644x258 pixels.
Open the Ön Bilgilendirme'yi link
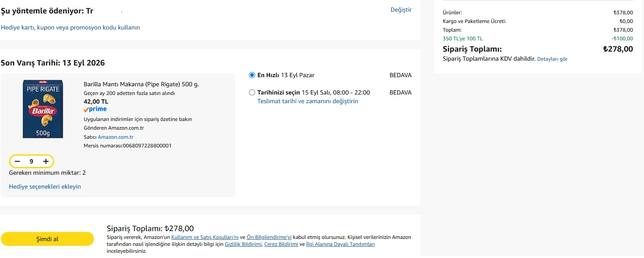269,237
